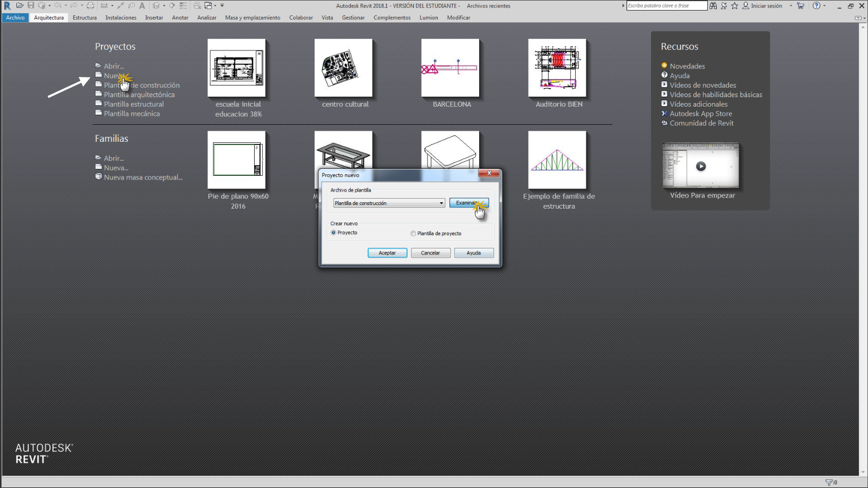This screenshot has height=488, width=868.
Task: Switch to the Gestionar ribbon tab
Action: tap(353, 18)
